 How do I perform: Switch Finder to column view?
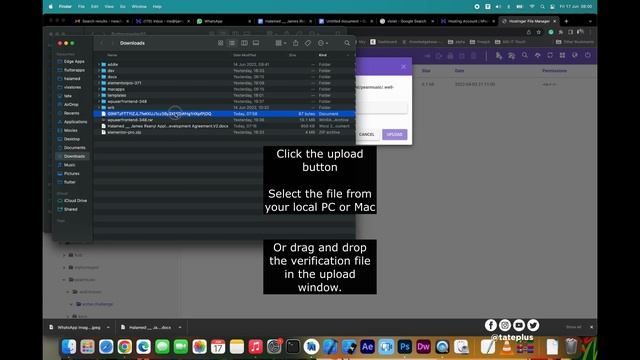click(244, 43)
